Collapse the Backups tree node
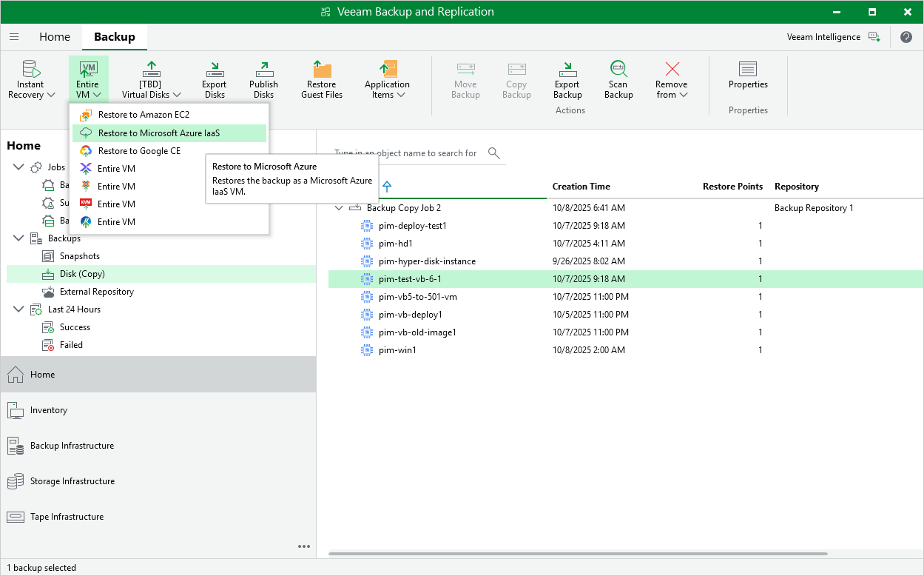Screen dimensions: 924x576 18,238
